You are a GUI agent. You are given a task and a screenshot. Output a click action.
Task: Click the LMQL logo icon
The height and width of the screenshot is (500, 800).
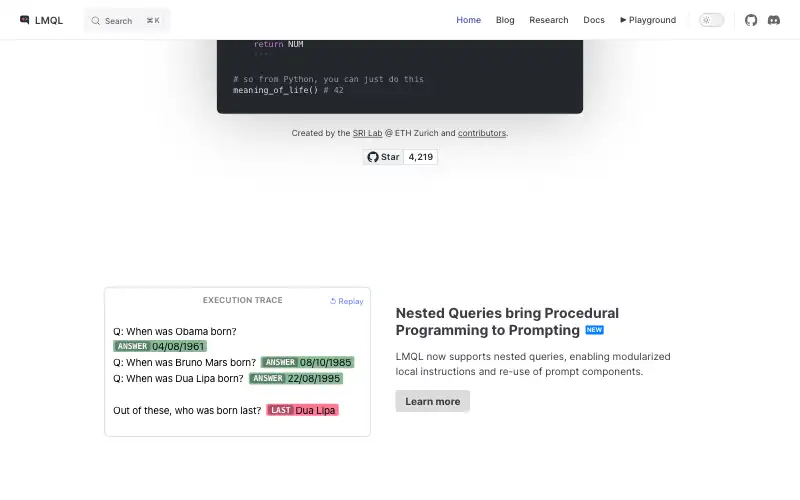(x=24, y=20)
